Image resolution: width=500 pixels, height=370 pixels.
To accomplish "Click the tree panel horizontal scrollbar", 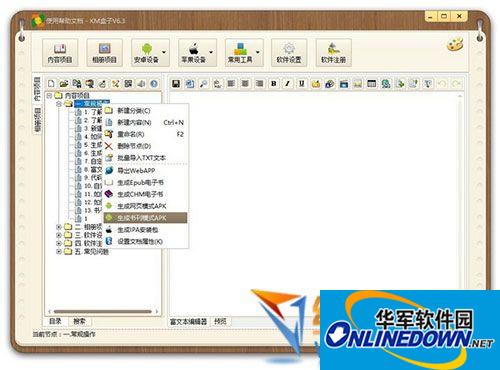I will click(103, 312).
